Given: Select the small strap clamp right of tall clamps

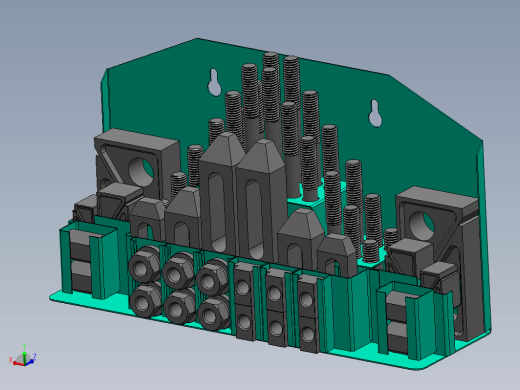Looking at the screenshot, I should (x=302, y=238).
